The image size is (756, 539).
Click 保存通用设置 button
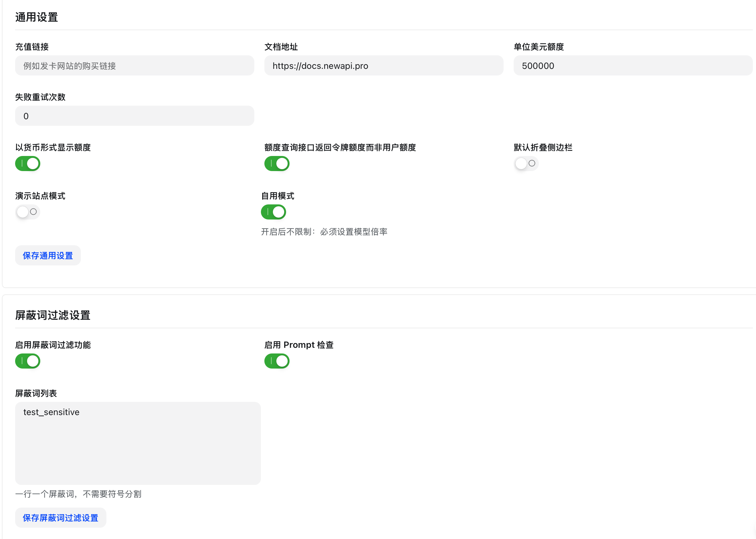[48, 256]
